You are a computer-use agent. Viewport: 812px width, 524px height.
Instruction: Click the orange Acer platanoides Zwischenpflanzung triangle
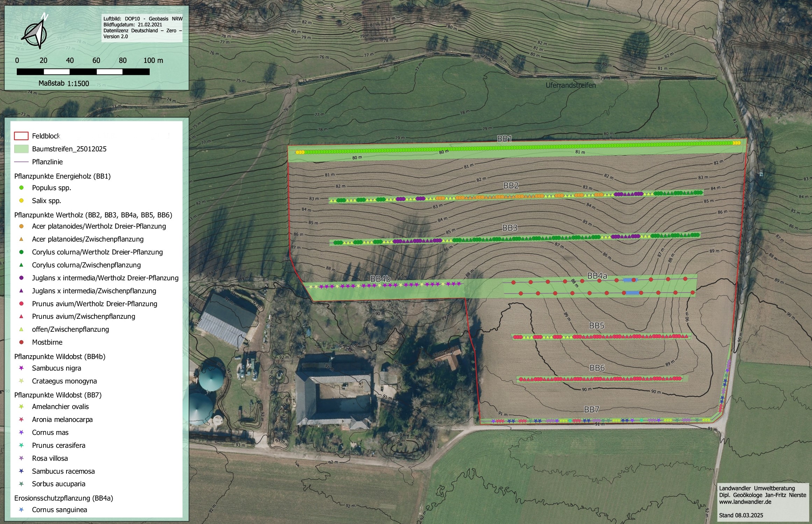21,239
